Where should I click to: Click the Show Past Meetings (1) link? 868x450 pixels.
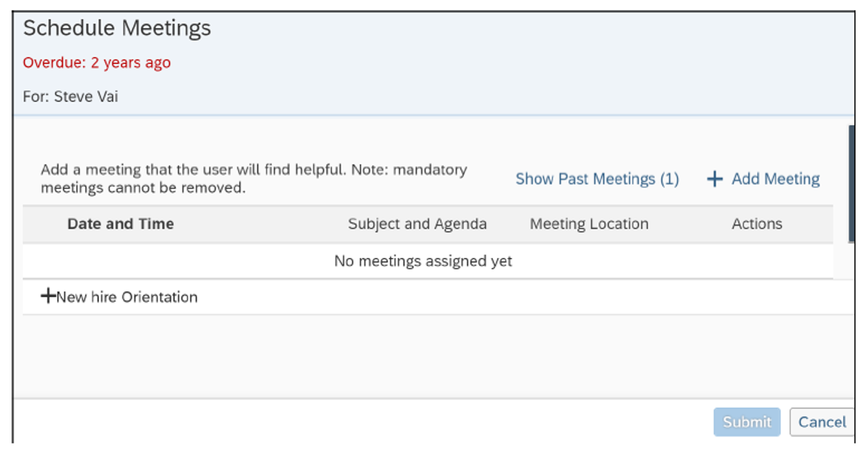click(597, 179)
